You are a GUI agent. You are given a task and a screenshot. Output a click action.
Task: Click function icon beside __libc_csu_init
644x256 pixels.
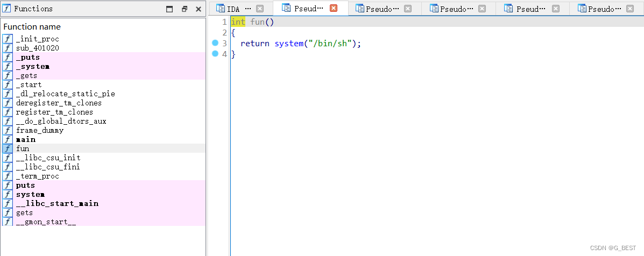pos(8,158)
